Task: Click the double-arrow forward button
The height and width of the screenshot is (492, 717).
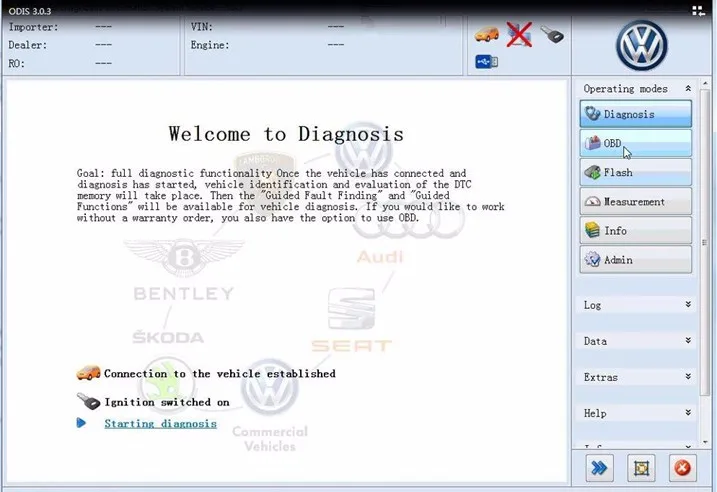Action: tap(599, 468)
